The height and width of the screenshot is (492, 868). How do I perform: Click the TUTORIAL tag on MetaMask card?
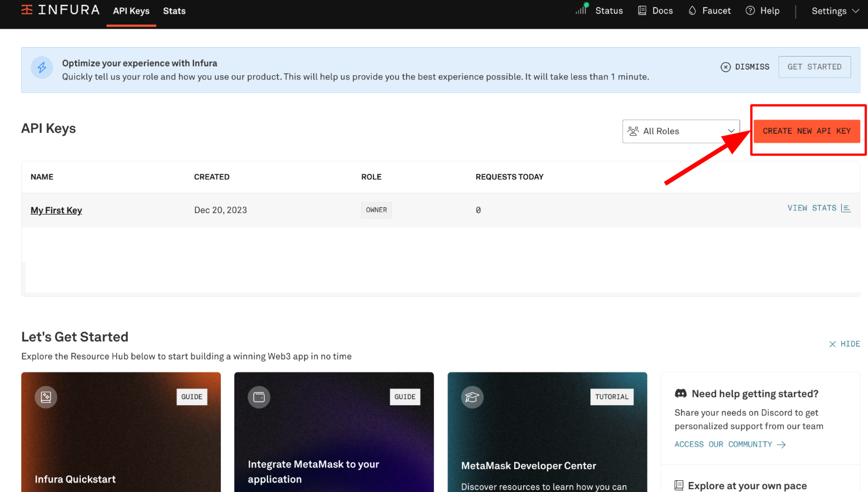(x=612, y=397)
